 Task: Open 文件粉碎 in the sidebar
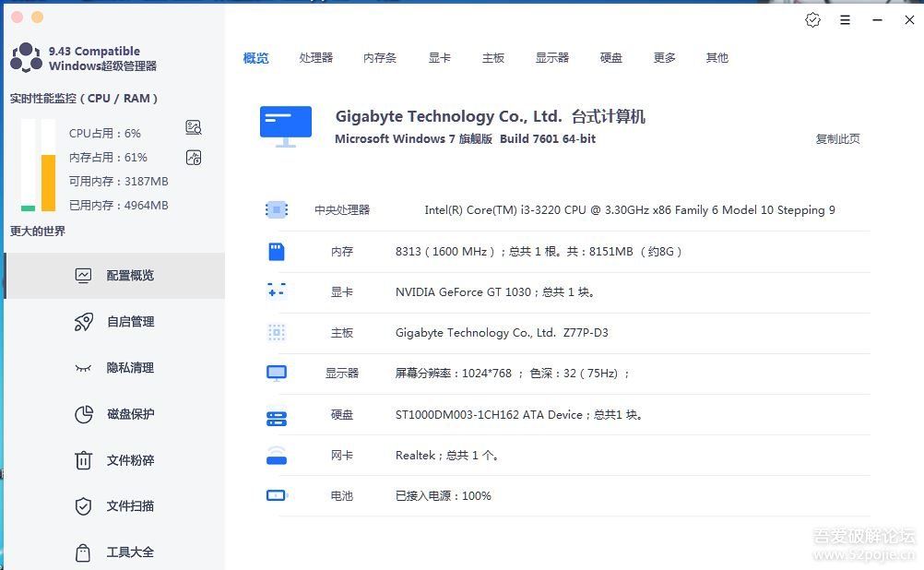114,460
